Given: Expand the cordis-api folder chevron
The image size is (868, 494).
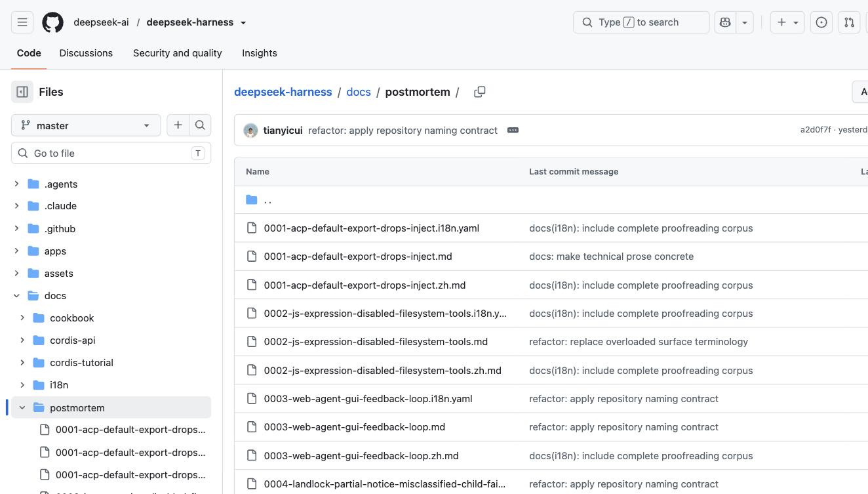Looking at the screenshot, I should click(x=22, y=340).
